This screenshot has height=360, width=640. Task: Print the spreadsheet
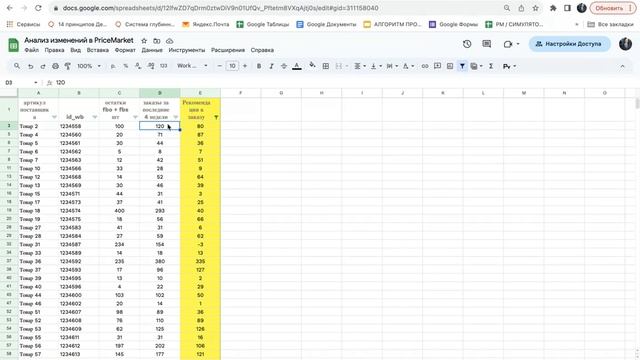(55, 66)
